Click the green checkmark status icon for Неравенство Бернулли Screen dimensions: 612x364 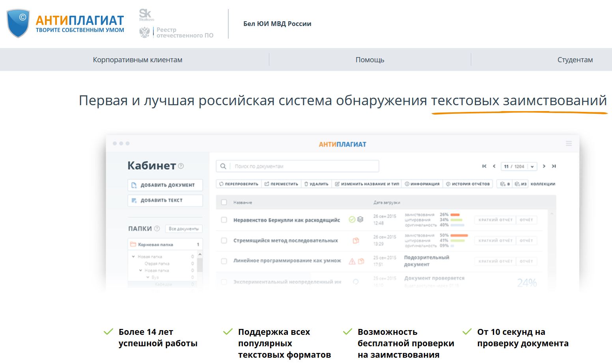(352, 220)
